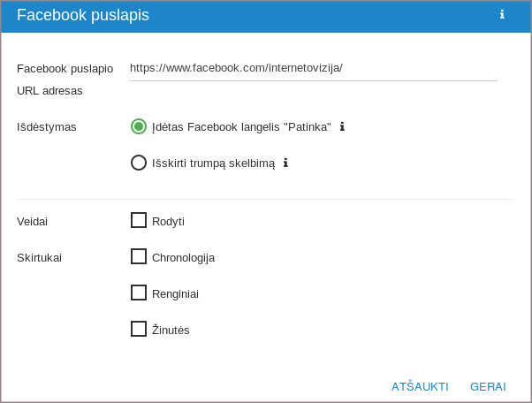Click the "Veidai" row label
Image resolution: width=532 pixels, height=403 pixels.
[33, 221]
